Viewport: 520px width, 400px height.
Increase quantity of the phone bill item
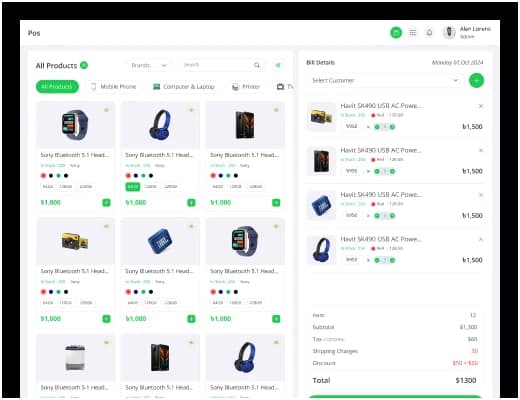(392, 171)
